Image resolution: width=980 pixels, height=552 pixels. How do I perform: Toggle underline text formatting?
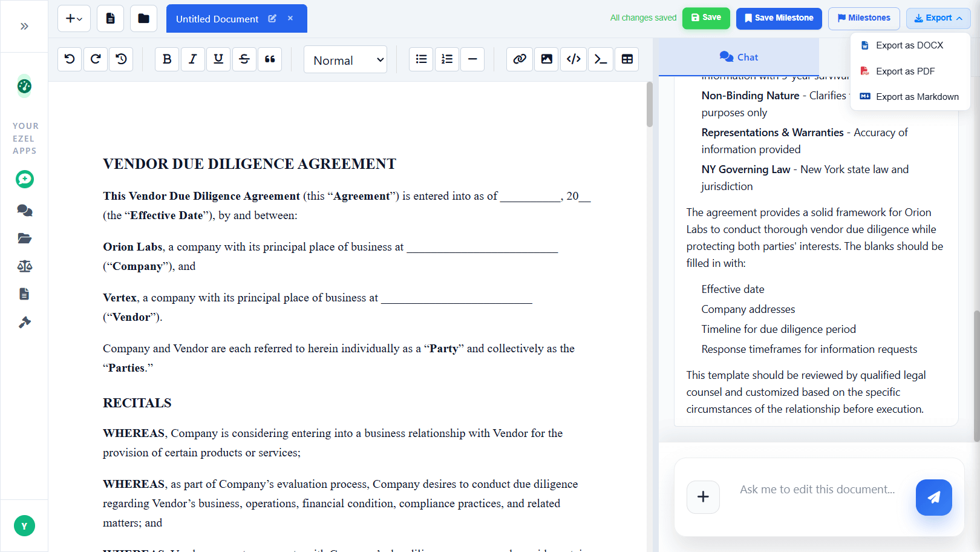pos(218,59)
